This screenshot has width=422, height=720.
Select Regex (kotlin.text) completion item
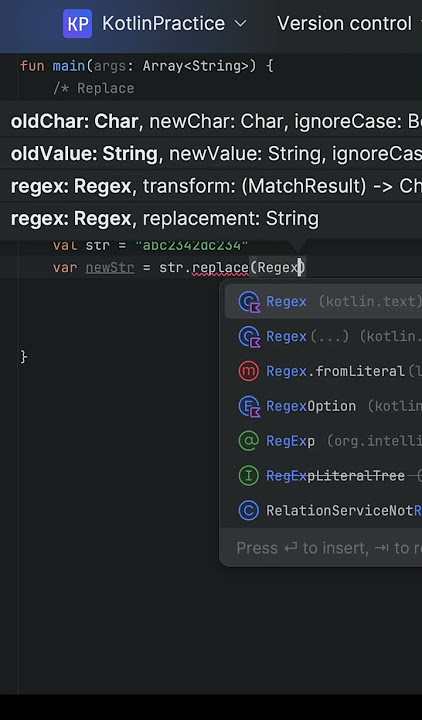click(323, 302)
